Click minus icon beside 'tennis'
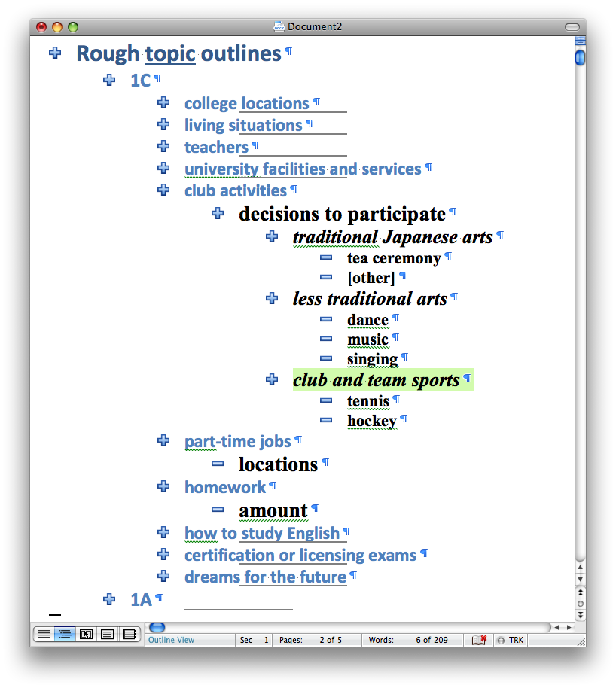Viewport: 616px width, 688px height. tap(326, 400)
